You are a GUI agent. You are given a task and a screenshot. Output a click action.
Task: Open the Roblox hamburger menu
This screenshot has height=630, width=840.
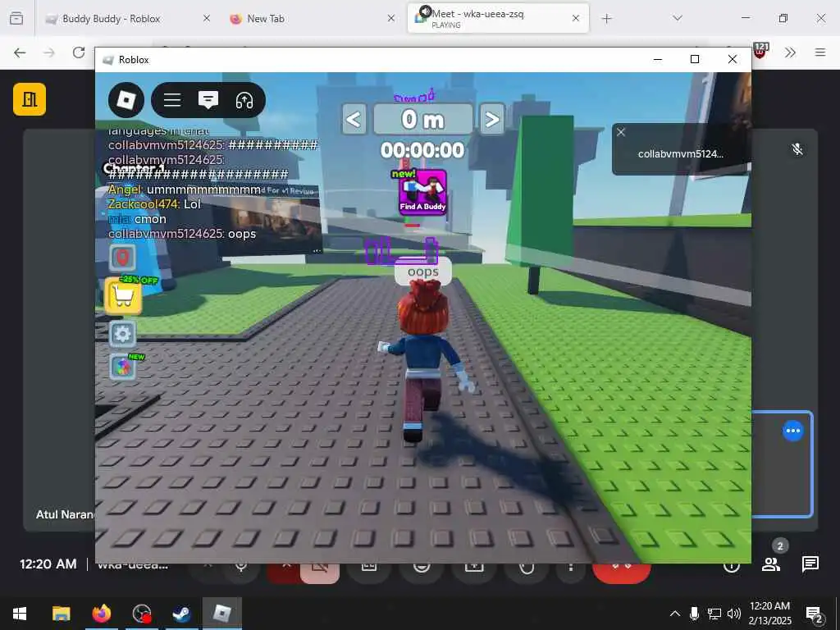tap(172, 100)
